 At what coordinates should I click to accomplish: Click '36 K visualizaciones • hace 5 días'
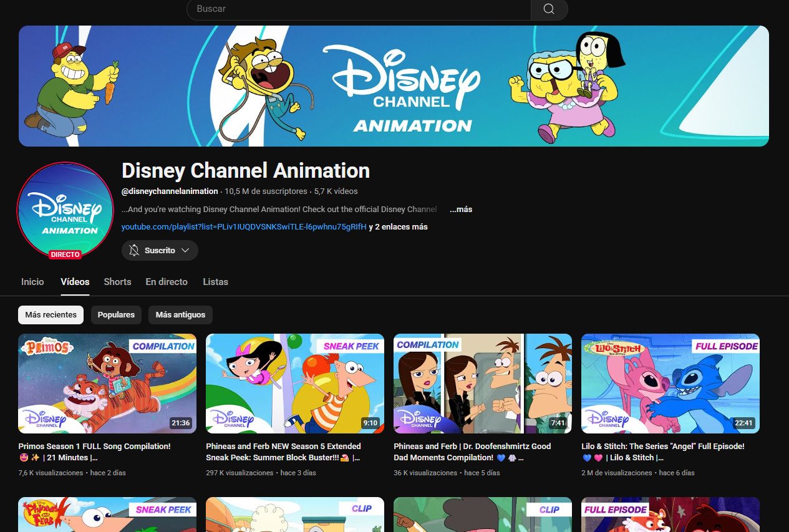pyautogui.click(x=447, y=473)
